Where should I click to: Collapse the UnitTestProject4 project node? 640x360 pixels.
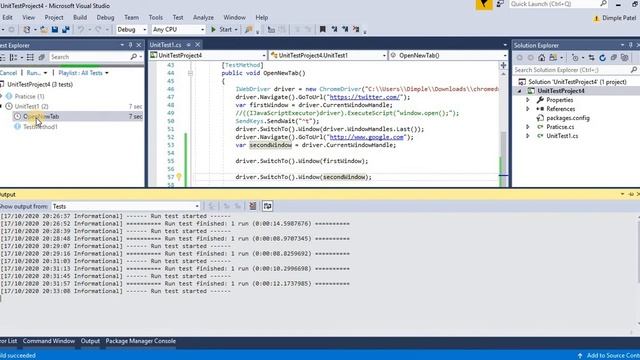(520, 91)
